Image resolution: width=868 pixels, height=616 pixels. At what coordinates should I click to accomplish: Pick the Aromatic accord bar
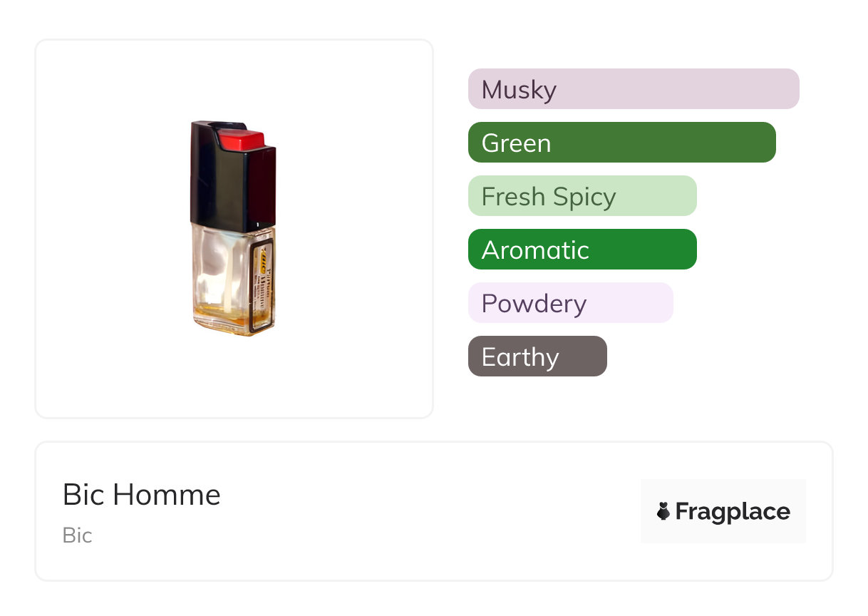(582, 250)
